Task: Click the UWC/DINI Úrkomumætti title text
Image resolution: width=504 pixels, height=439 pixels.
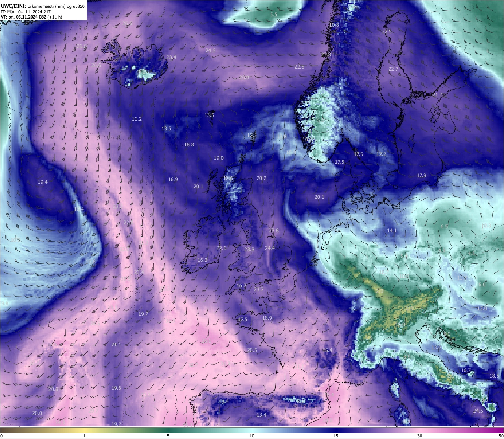Action: (x=43, y=6)
